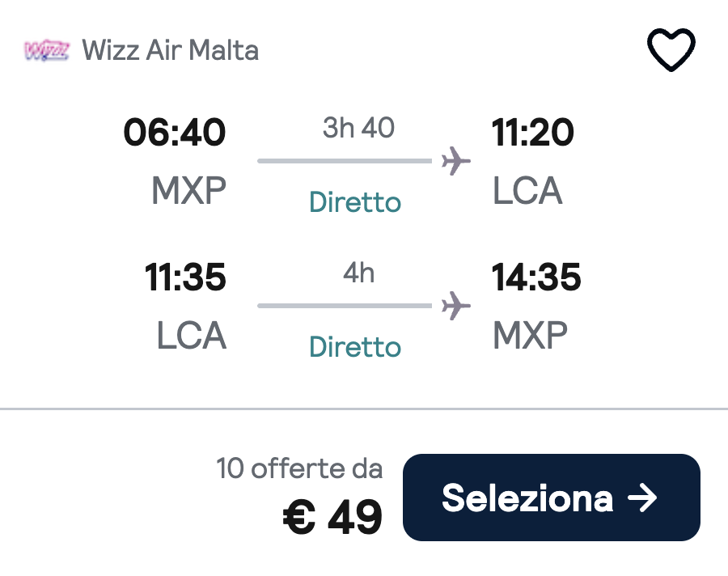
Task: Click the airplane icon on outbound flight
Action: tap(456, 161)
